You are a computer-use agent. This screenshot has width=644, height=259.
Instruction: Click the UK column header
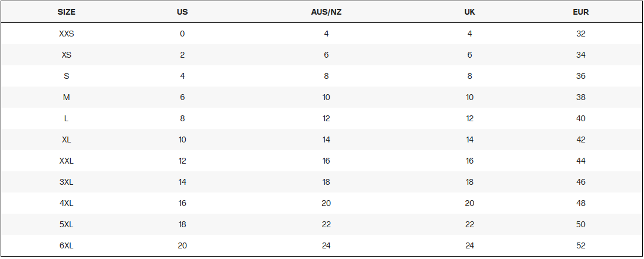(x=469, y=12)
